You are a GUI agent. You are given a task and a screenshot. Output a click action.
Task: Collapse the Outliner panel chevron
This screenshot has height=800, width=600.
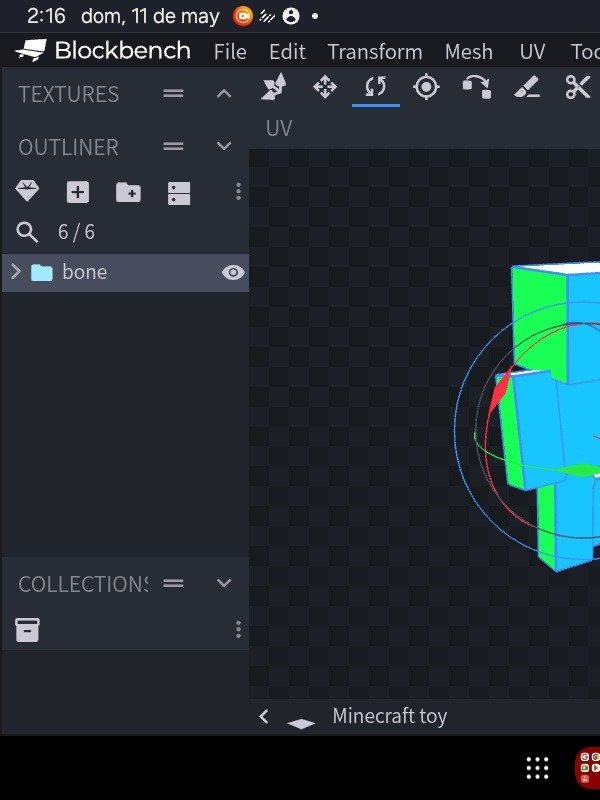pos(224,146)
